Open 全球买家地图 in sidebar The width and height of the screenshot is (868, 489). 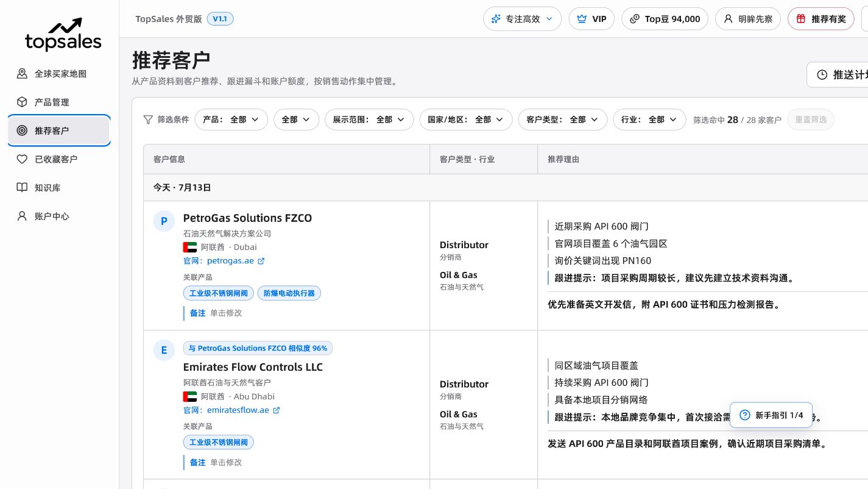point(59,74)
